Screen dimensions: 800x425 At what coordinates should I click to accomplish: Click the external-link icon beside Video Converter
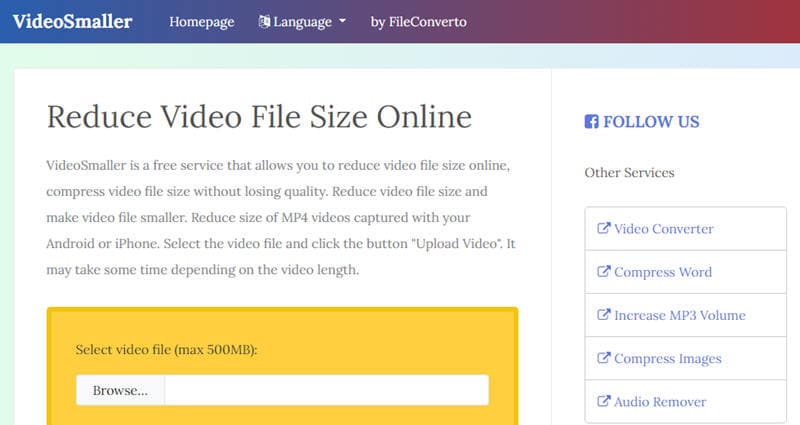604,228
